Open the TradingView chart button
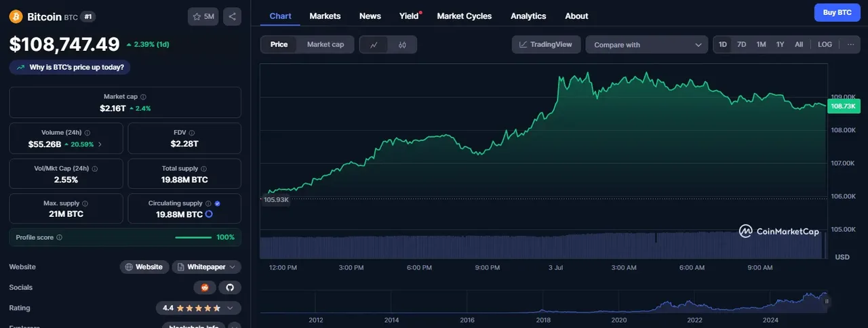The image size is (868, 328). coord(546,45)
